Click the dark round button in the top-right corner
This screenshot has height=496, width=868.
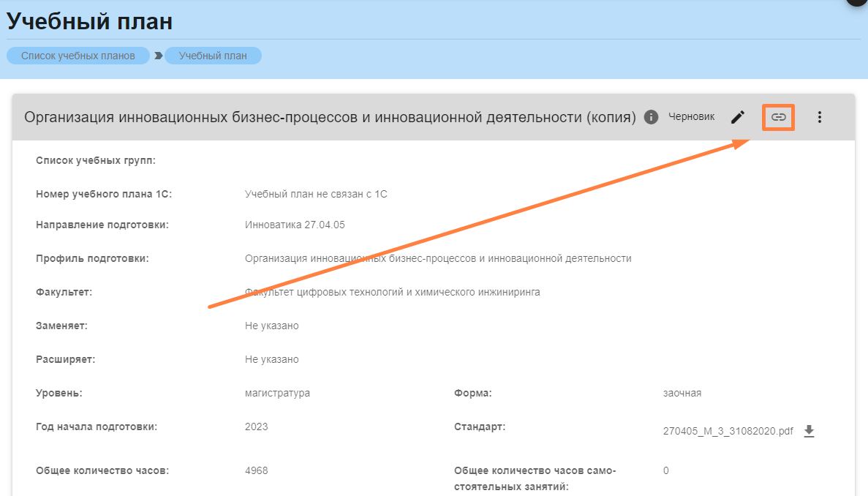(x=857, y=2)
